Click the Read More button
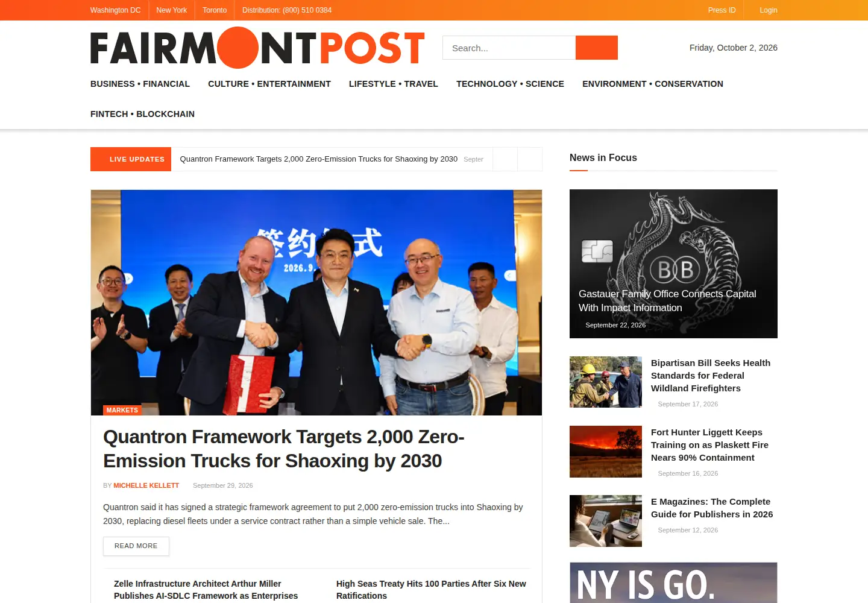The image size is (868, 603). [x=136, y=546]
